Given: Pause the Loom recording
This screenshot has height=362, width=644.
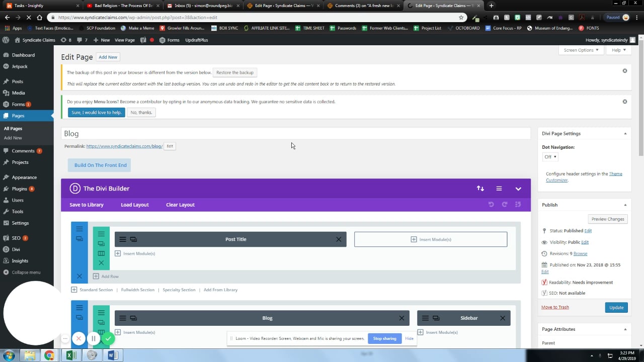Looking at the screenshot, I should tap(93, 338).
